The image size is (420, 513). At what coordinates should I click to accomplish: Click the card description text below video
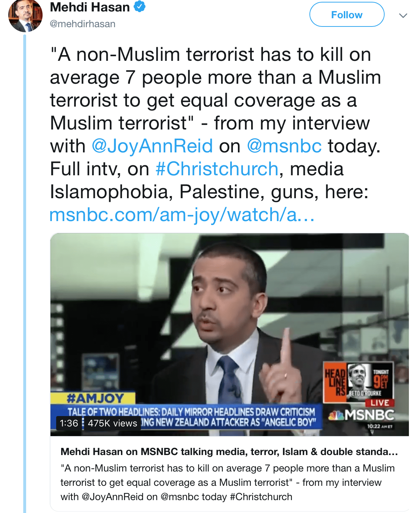[228, 482]
